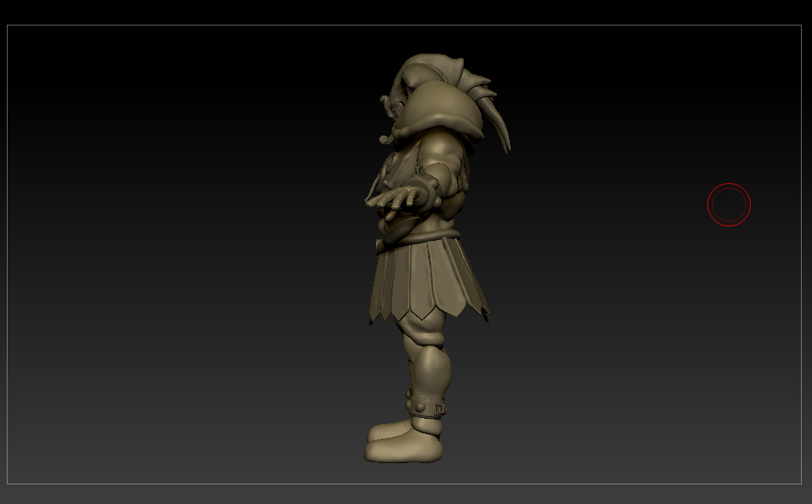Click the shin armor on the model's leg
Screen dimensions: 812x504
(431, 371)
